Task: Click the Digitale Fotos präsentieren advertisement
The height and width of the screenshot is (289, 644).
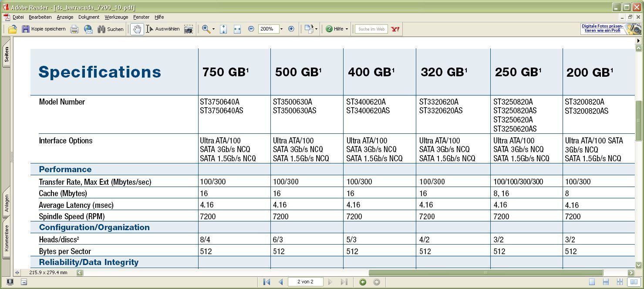Action: (610, 29)
